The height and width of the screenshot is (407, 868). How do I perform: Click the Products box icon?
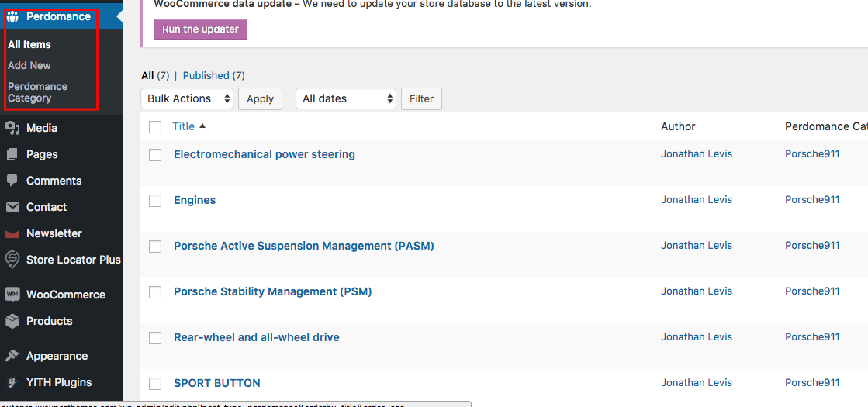pyautogui.click(x=12, y=321)
